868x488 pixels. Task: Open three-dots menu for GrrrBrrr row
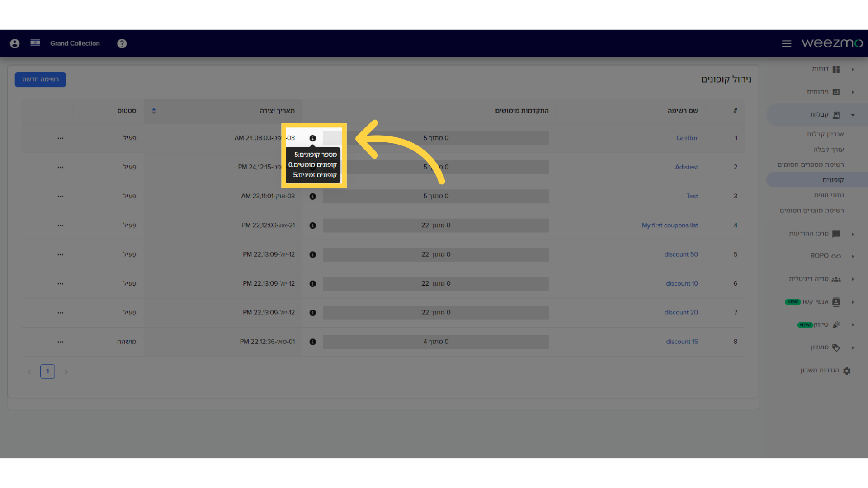[61, 138]
